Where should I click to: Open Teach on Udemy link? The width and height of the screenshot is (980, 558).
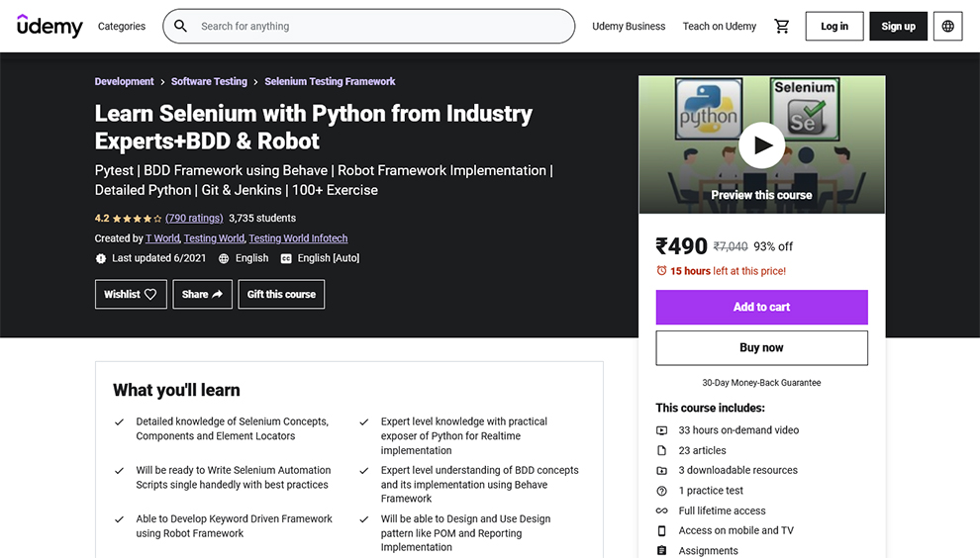tap(720, 27)
